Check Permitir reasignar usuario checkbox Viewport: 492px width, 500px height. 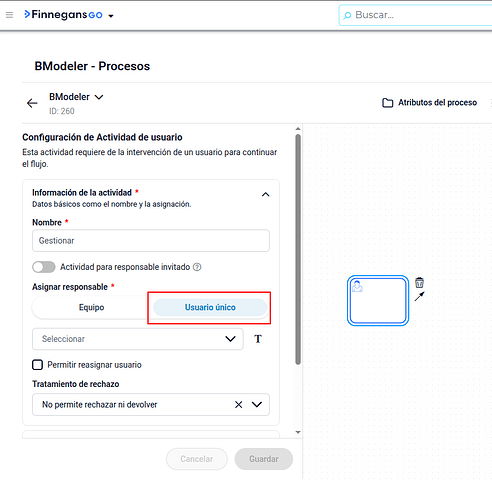[x=37, y=365]
